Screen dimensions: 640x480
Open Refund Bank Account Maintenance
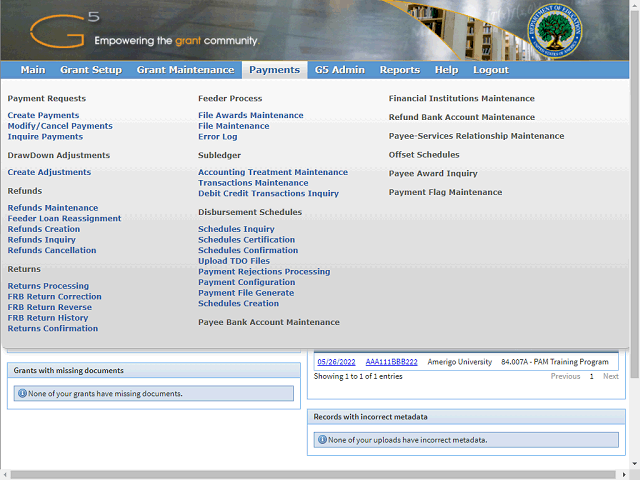tap(462, 117)
